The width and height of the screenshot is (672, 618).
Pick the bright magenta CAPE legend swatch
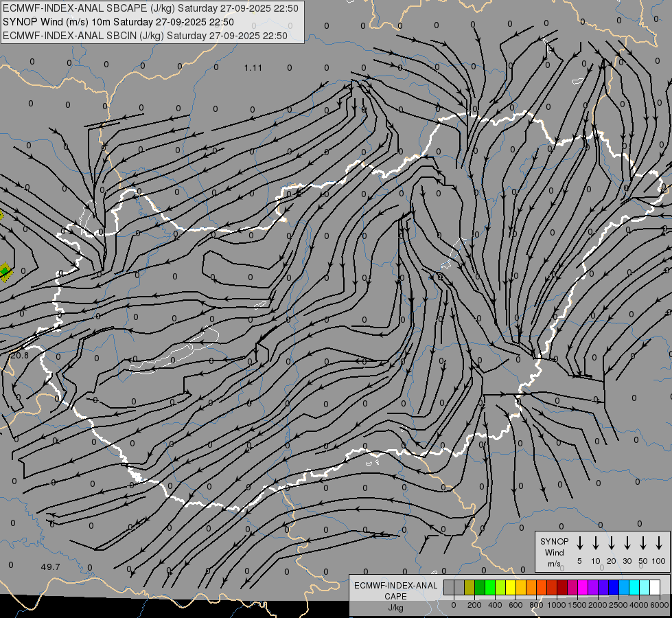coord(583,587)
